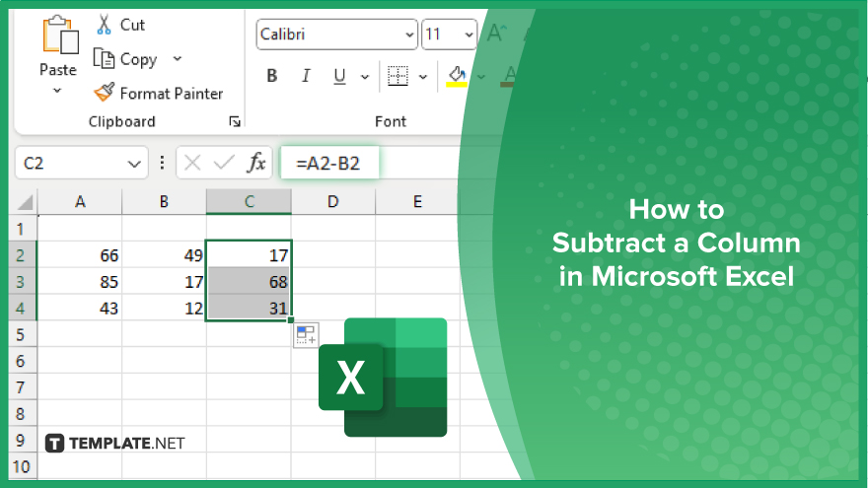This screenshot has height=488, width=868.
Task: Open the Paste options dropdown arrow
Action: pyautogui.click(x=57, y=90)
